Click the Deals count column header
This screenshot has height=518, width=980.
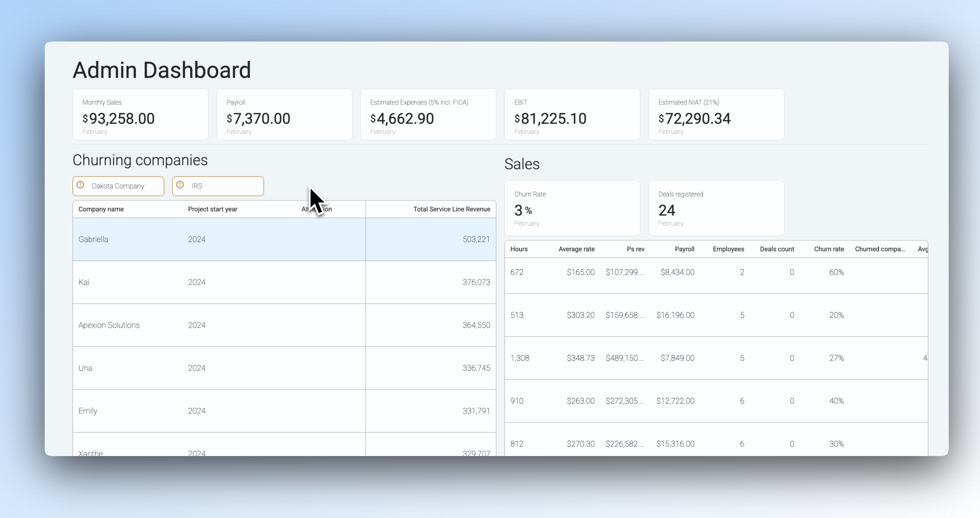coord(777,249)
